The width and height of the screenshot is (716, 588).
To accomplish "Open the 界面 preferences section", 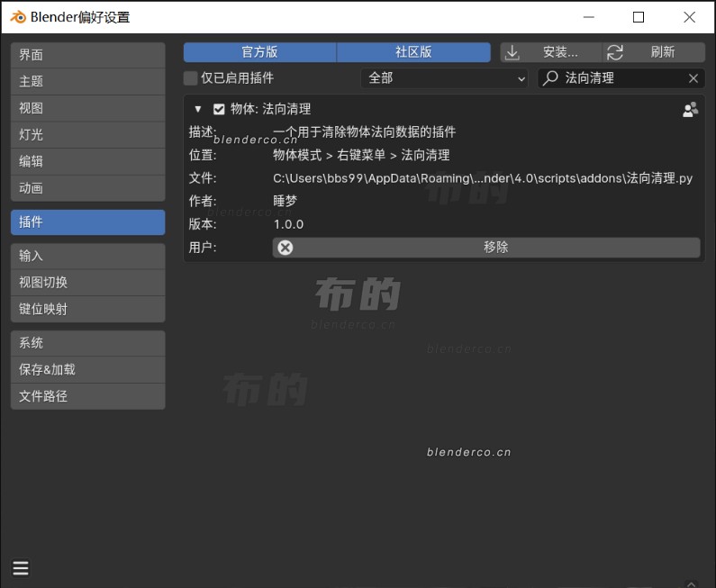I will click(87, 55).
